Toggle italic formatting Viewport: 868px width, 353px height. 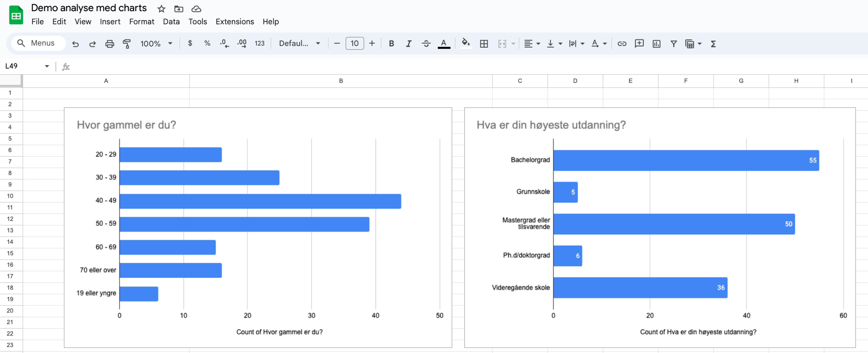(x=408, y=43)
